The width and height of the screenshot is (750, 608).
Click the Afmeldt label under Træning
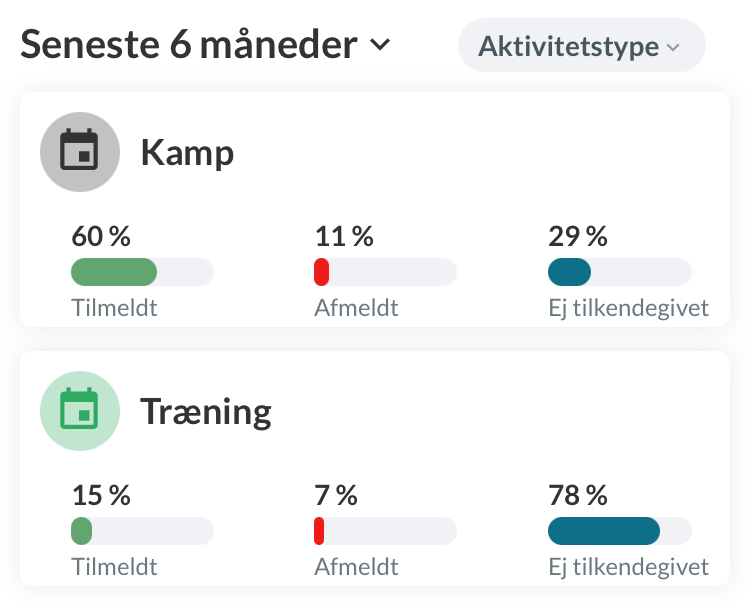click(x=356, y=567)
